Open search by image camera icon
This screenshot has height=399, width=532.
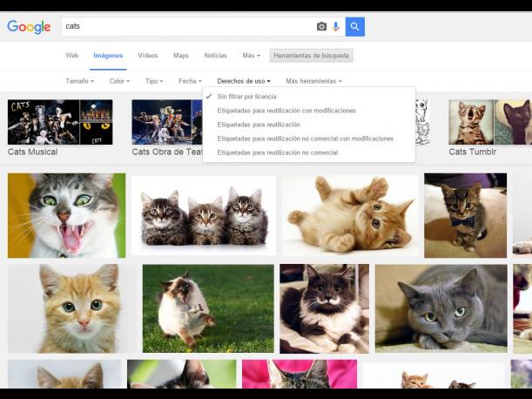321,26
